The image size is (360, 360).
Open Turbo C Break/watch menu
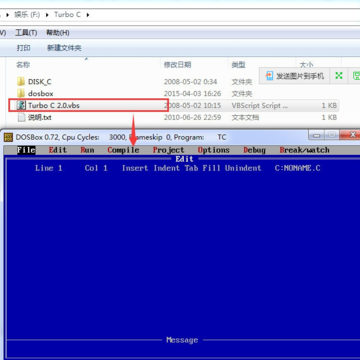point(304,150)
